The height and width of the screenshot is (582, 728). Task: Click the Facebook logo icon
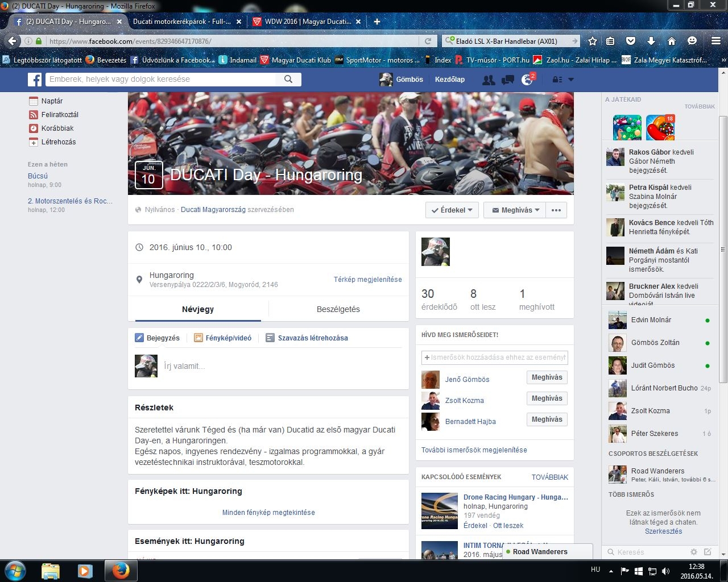[35, 80]
